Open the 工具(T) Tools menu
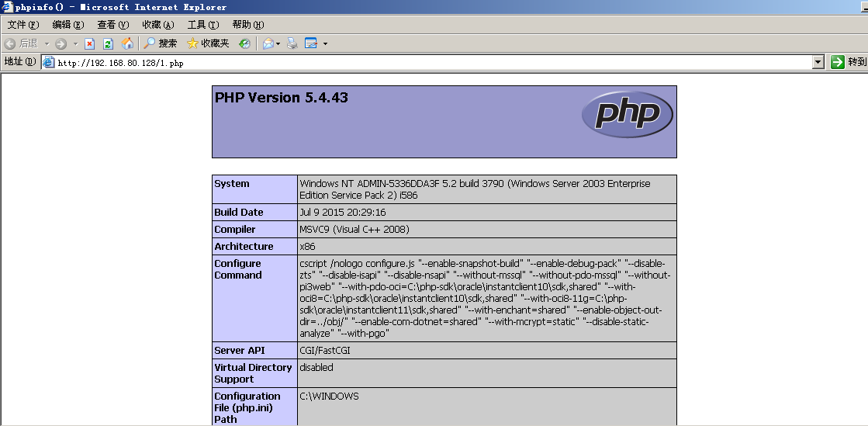This screenshot has height=426, width=868. 203,24
